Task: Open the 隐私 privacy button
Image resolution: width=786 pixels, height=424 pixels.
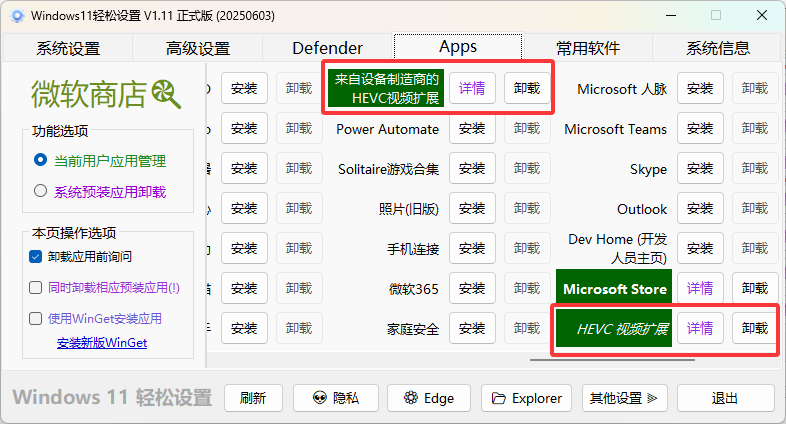Action: click(x=335, y=398)
